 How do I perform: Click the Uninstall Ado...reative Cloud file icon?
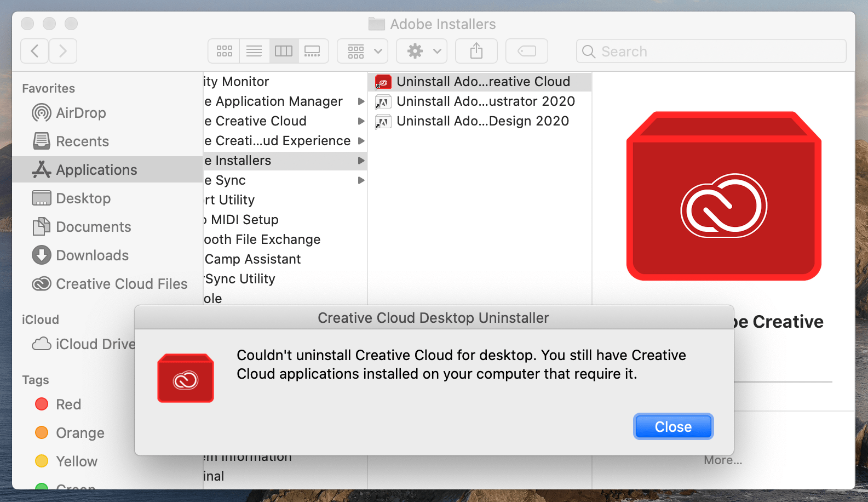coord(383,82)
